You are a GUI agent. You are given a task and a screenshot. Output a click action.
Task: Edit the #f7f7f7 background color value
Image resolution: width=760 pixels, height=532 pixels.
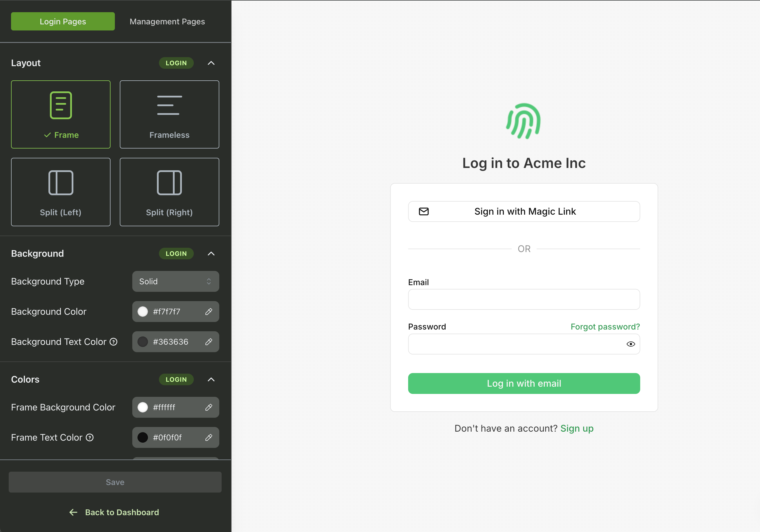click(x=167, y=312)
